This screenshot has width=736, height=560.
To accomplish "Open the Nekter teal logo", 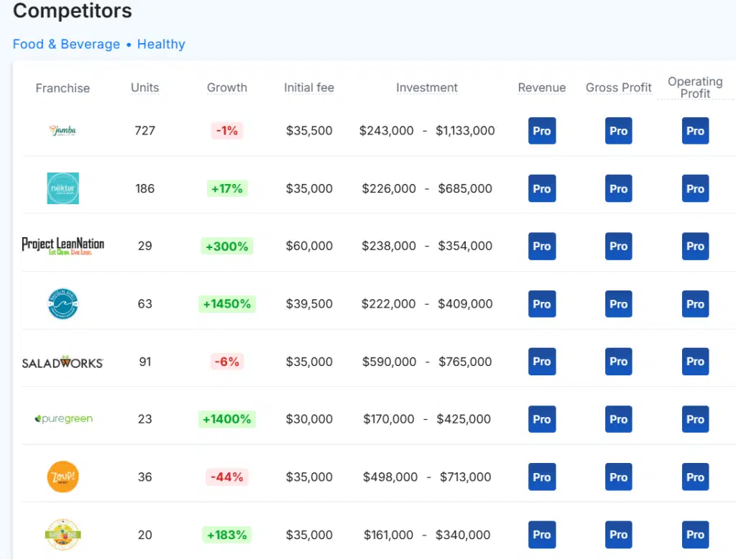I will [x=63, y=188].
